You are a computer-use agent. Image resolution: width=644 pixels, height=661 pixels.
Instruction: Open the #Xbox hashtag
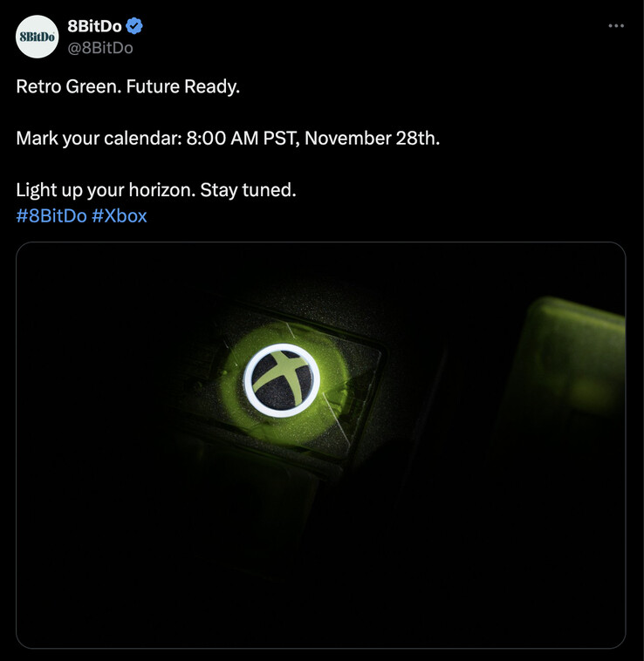pyautogui.click(x=120, y=215)
